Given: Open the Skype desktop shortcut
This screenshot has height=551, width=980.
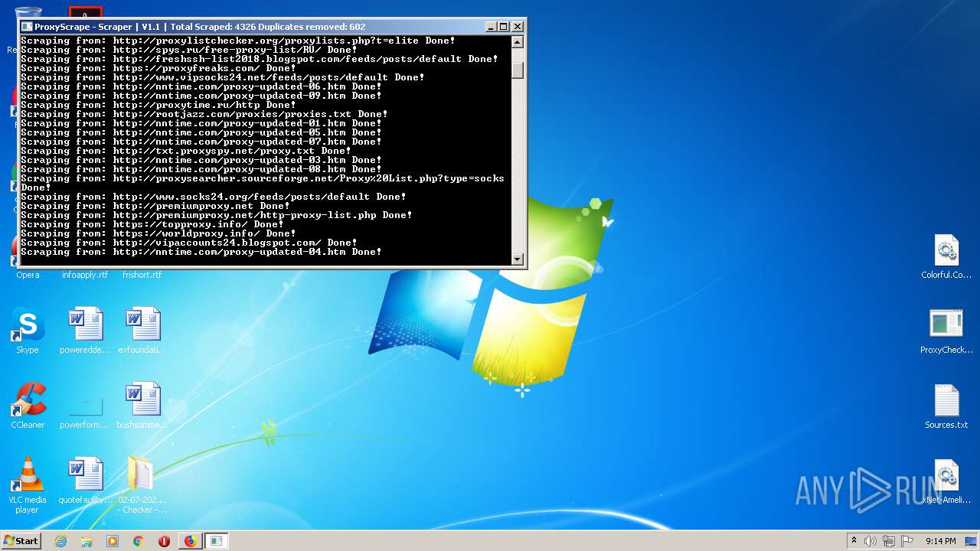Looking at the screenshot, I should (x=28, y=330).
